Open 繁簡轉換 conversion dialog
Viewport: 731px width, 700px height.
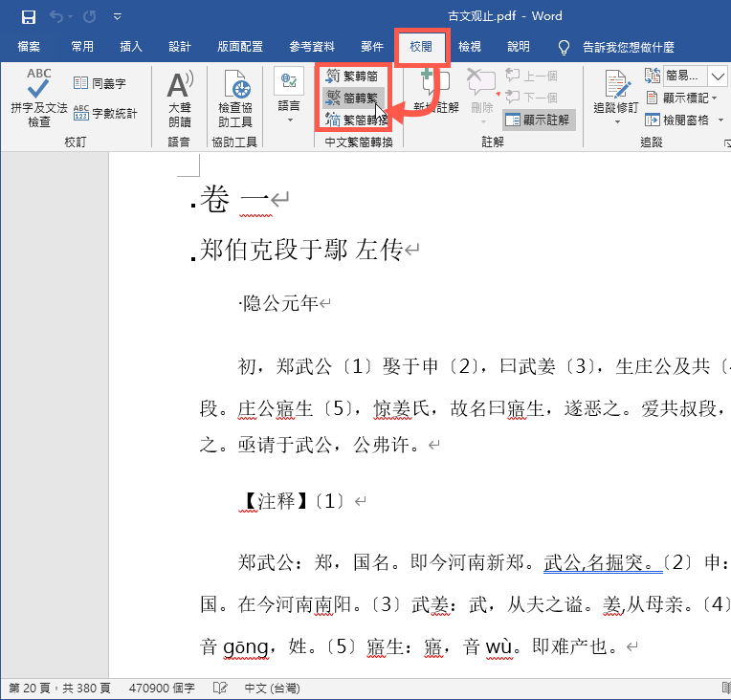(356, 120)
